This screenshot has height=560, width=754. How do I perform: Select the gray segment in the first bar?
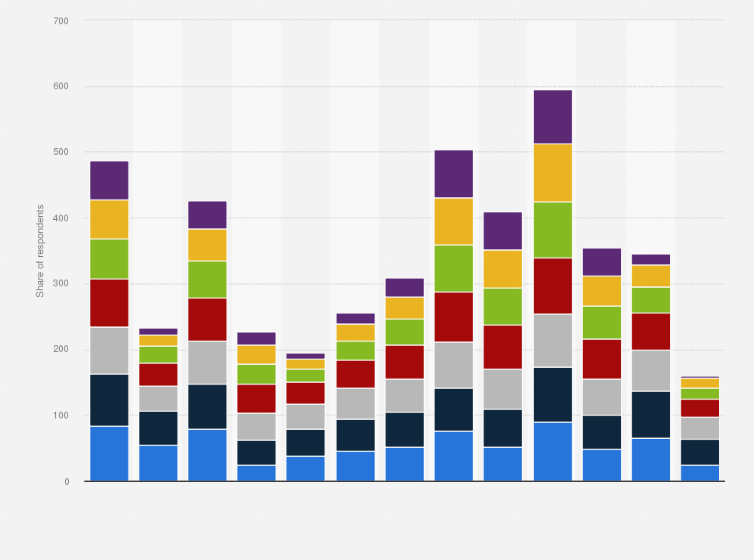(109, 350)
